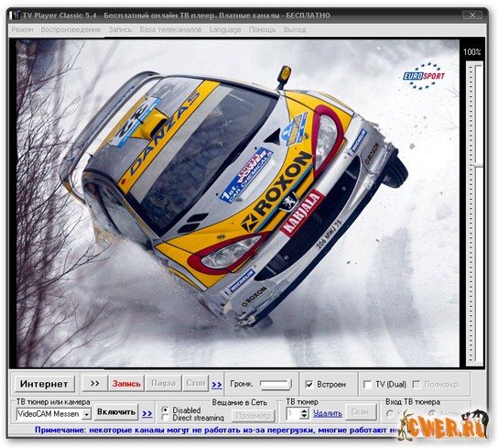Toggle the Встроен checkbox

coord(309,385)
